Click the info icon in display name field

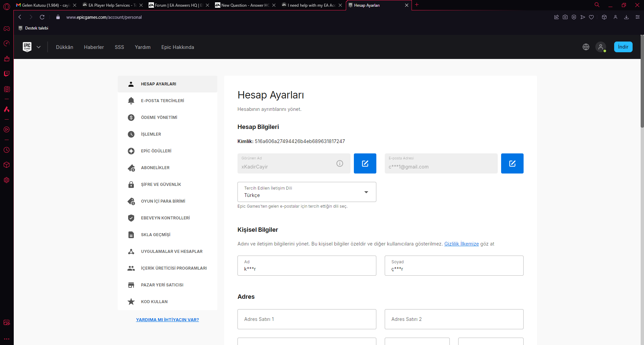(340, 163)
